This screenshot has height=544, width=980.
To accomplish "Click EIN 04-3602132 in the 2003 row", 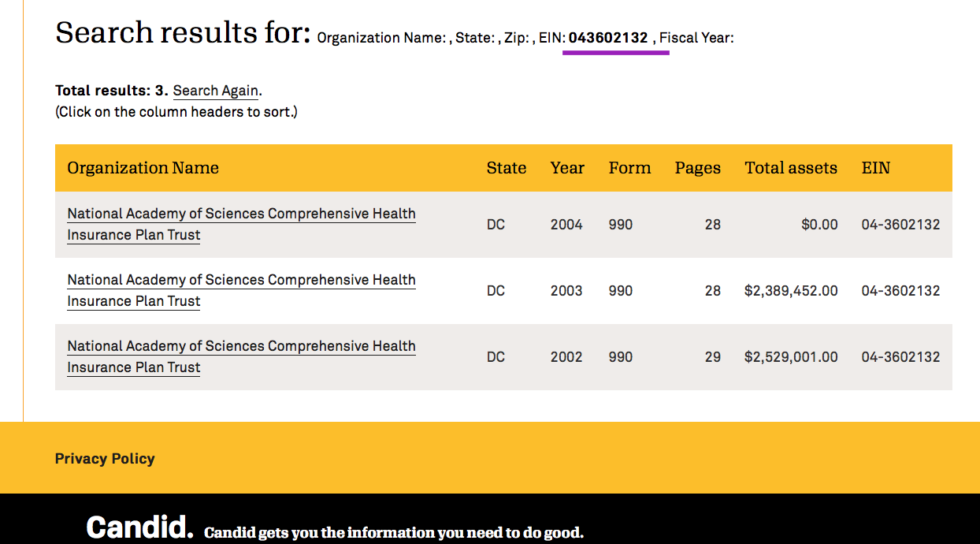I will click(900, 291).
